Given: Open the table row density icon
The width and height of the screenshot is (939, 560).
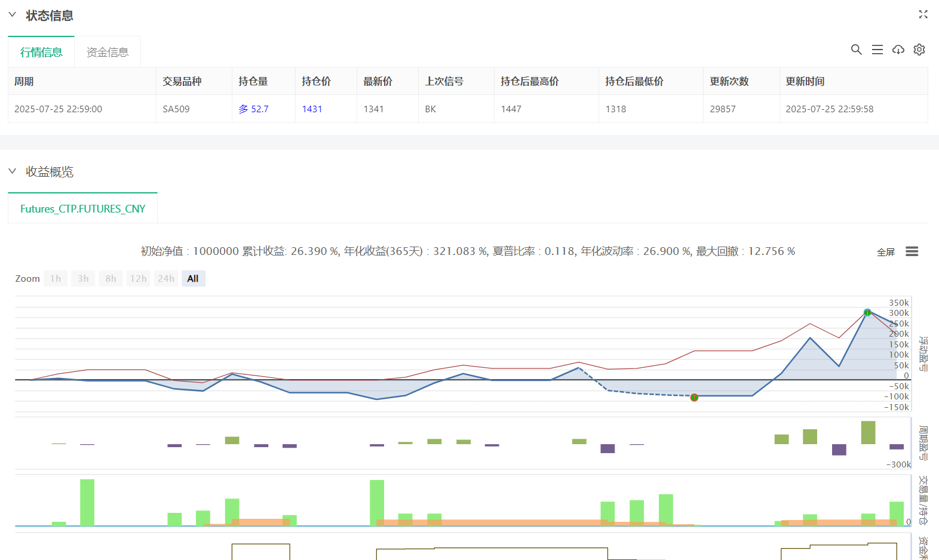Looking at the screenshot, I should coord(877,50).
